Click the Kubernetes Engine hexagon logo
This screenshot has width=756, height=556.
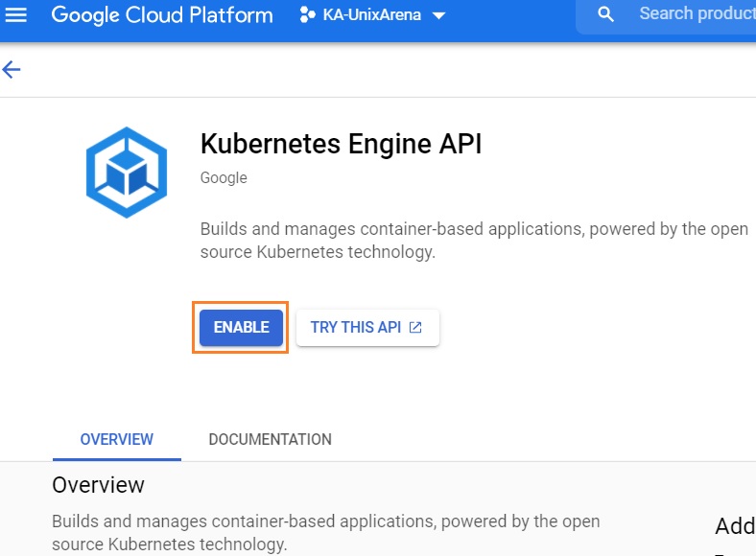(127, 172)
